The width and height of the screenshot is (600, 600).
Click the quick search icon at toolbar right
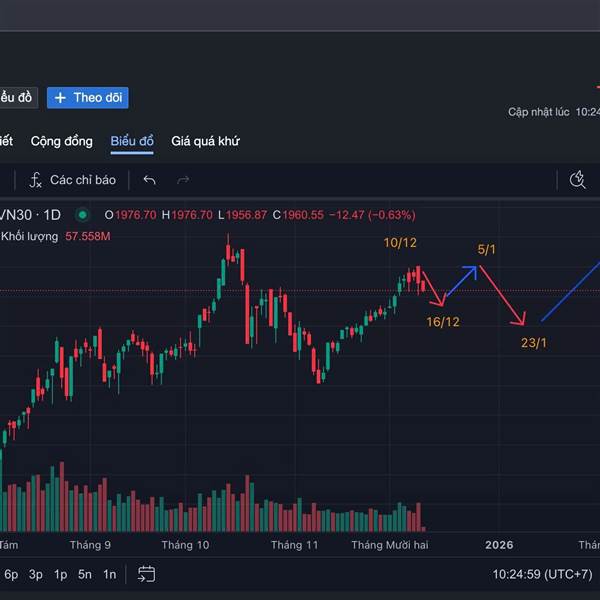[x=577, y=180]
